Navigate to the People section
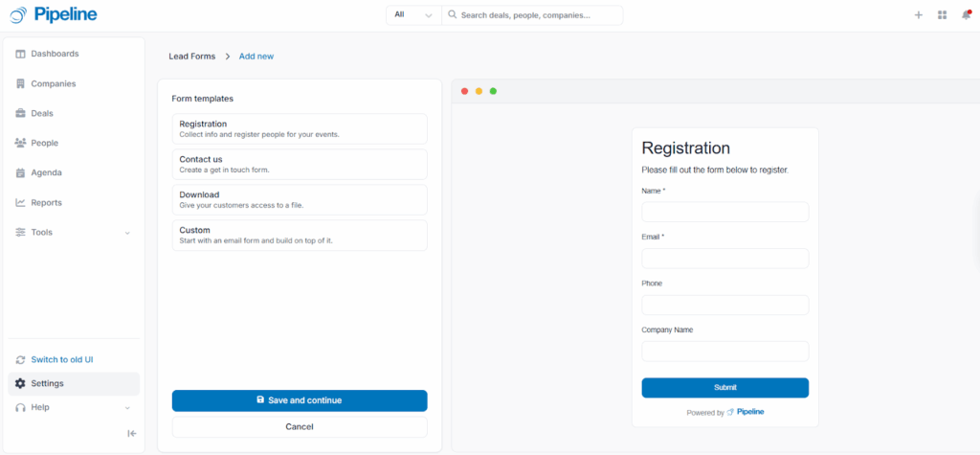This screenshot has width=980, height=455. (44, 143)
